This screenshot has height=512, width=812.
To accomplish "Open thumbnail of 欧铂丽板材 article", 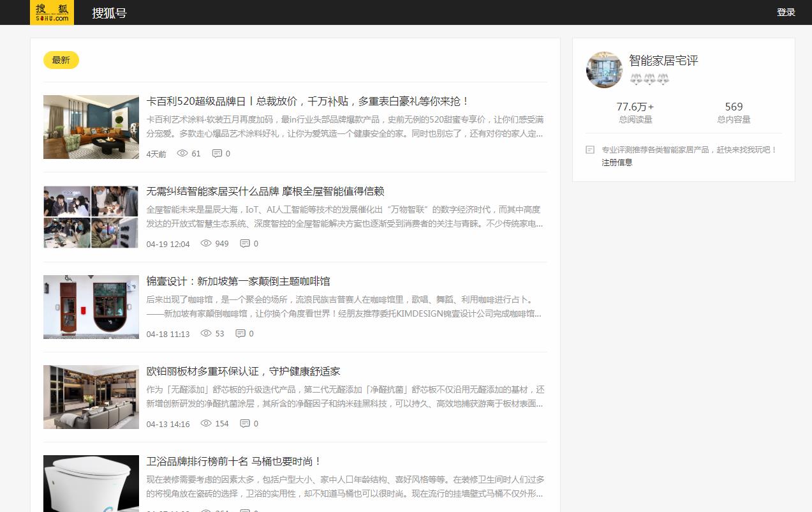I will click(91, 397).
